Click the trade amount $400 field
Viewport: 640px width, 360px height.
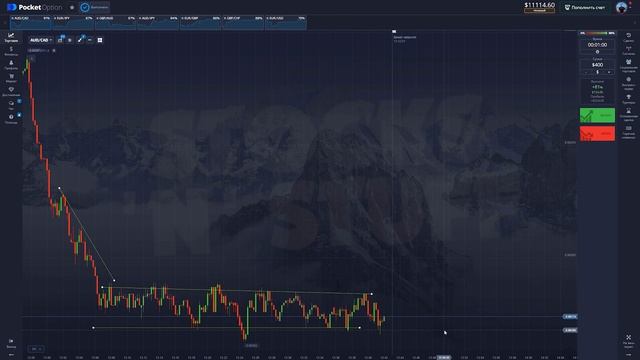[597, 65]
